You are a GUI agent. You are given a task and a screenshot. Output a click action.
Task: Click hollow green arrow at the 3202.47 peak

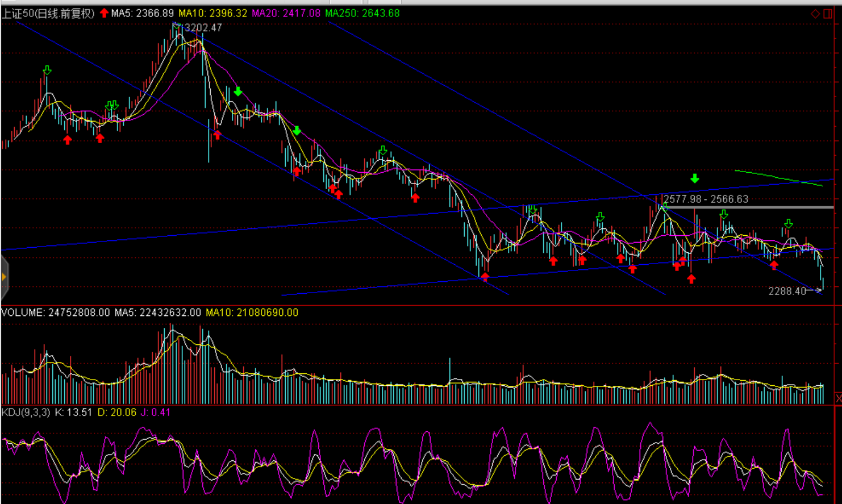pyautogui.click(x=177, y=24)
